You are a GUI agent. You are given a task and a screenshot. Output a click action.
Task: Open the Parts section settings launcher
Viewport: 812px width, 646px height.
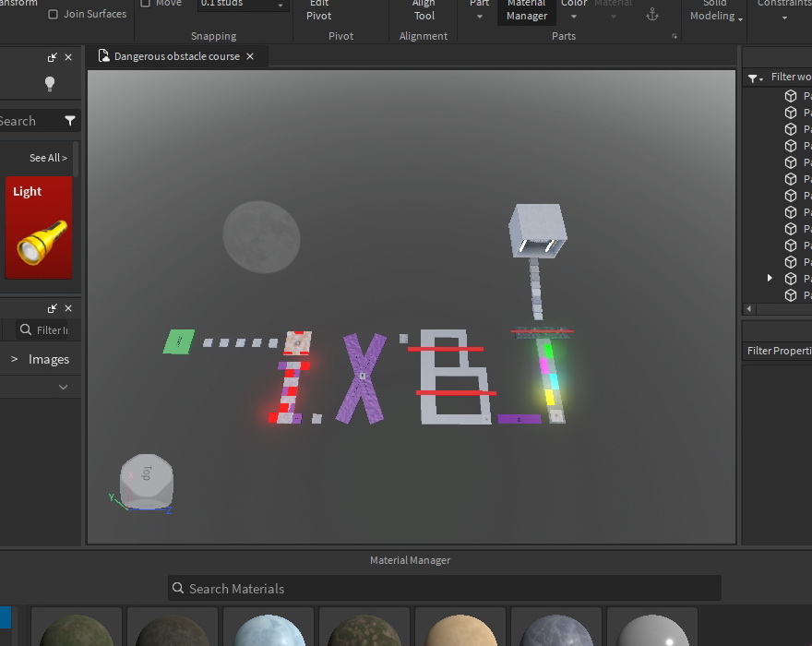click(674, 36)
